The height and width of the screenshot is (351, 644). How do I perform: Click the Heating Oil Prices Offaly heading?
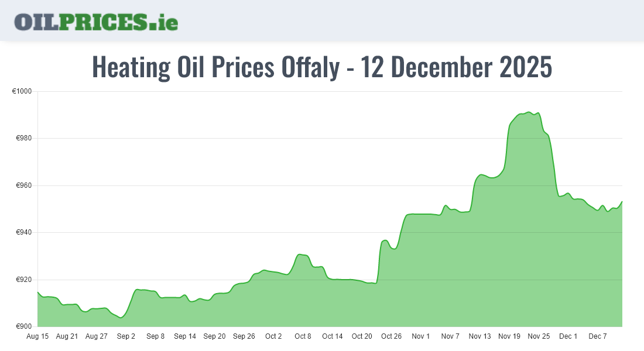[322, 68]
